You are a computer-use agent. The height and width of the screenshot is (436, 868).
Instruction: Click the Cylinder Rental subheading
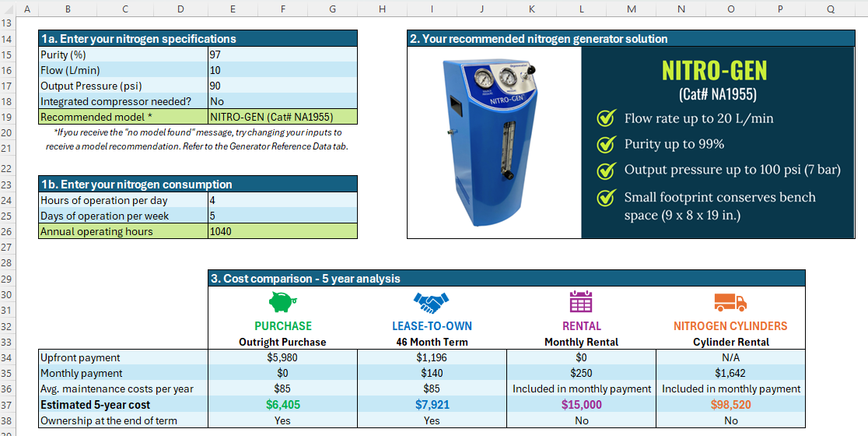[730, 342]
